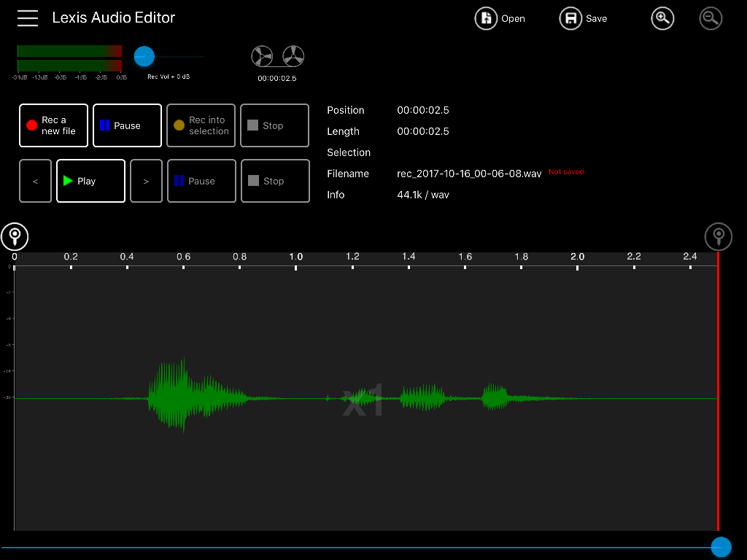
Task: Click the 'Rec Vol + 0 dB' label
Action: [169, 77]
